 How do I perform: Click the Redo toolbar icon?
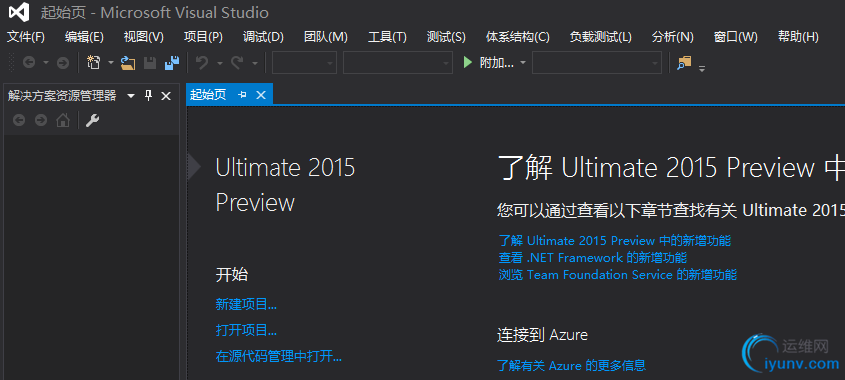click(237, 63)
